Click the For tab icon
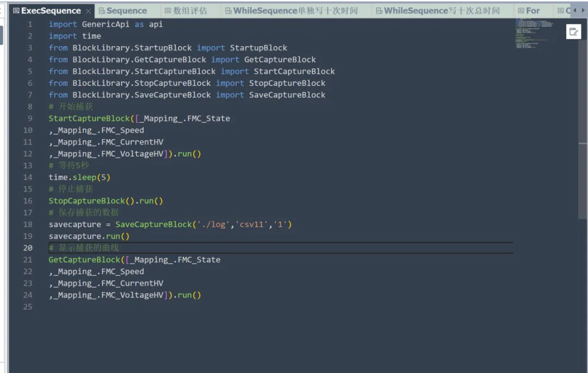The image size is (588, 373). (x=521, y=11)
